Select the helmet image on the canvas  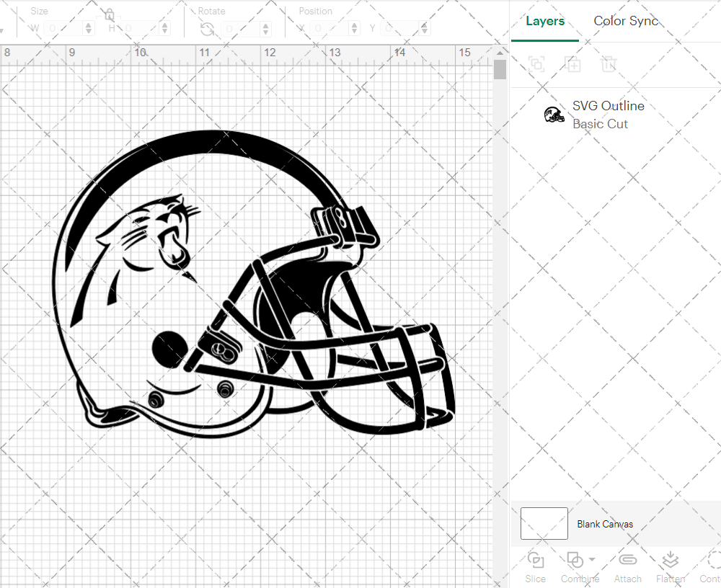point(254,284)
